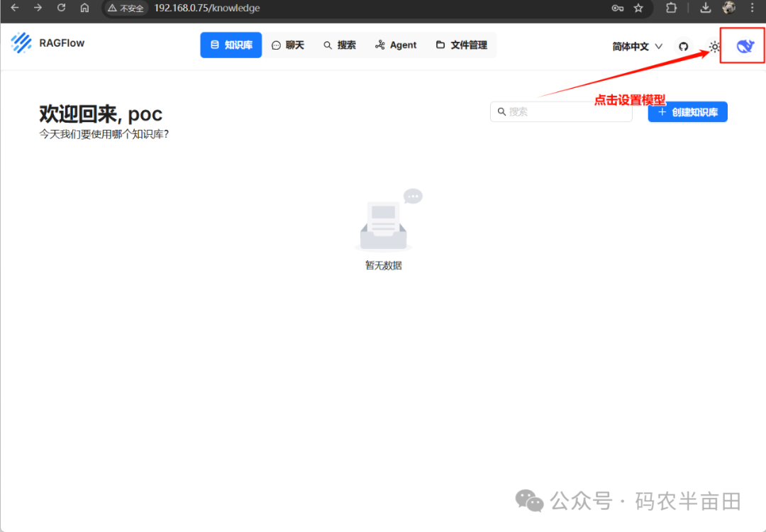Go to the browser home icon

tap(84, 8)
